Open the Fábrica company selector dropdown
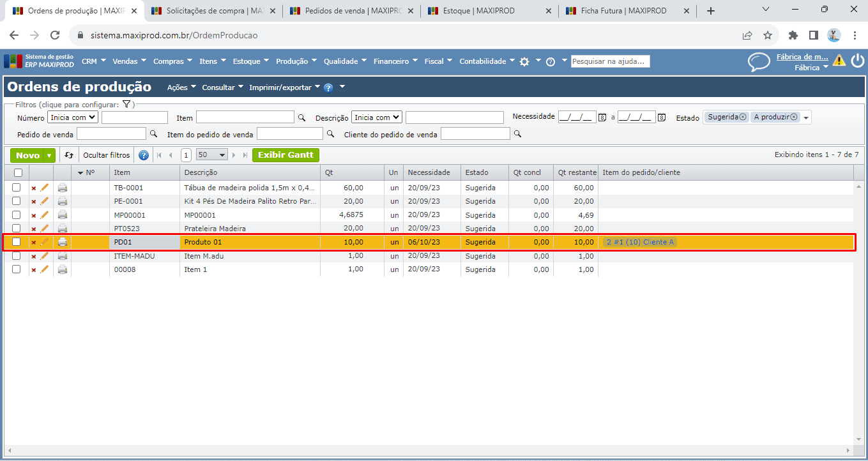Screen dimensions: 868x461 811,67
